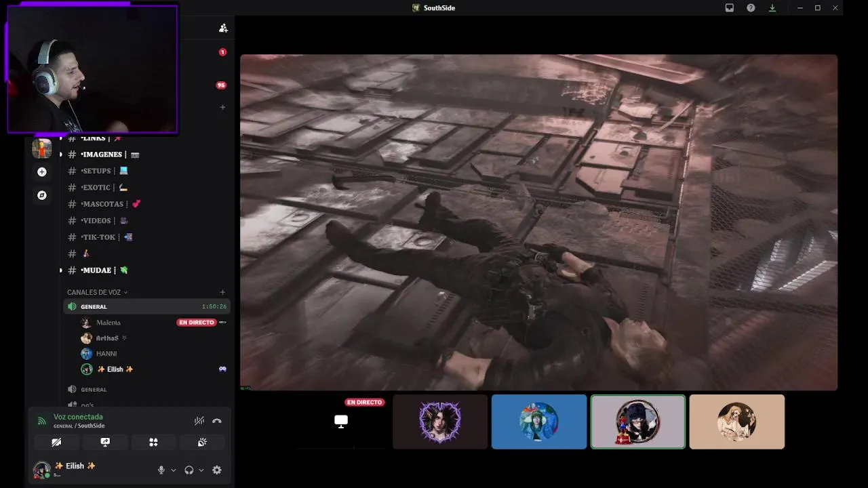
Task: Click the disconnect call phone icon
Action: coord(217,421)
